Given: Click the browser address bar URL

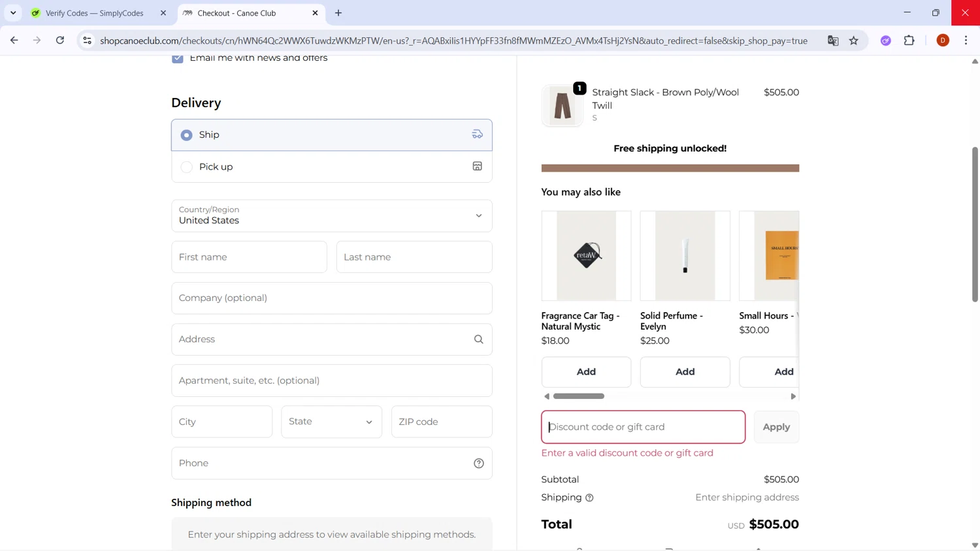Looking at the screenshot, I should tap(453, 40).
